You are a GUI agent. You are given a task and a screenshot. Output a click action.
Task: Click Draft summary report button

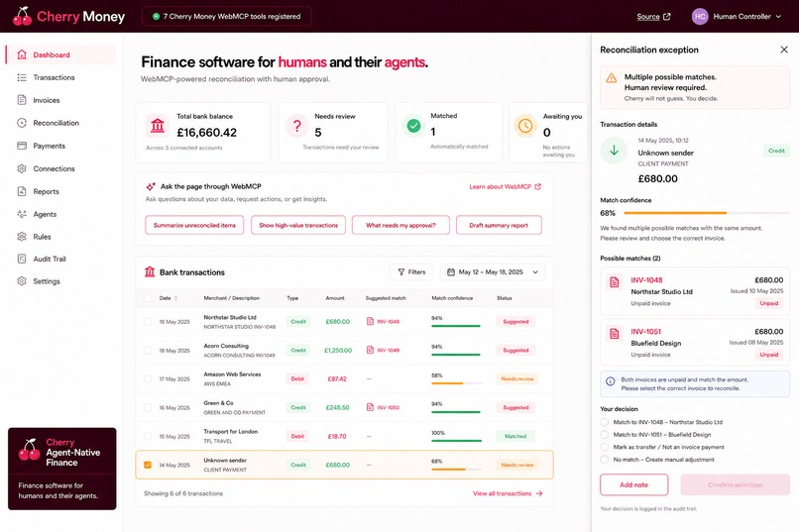click(x=499, y=225)
